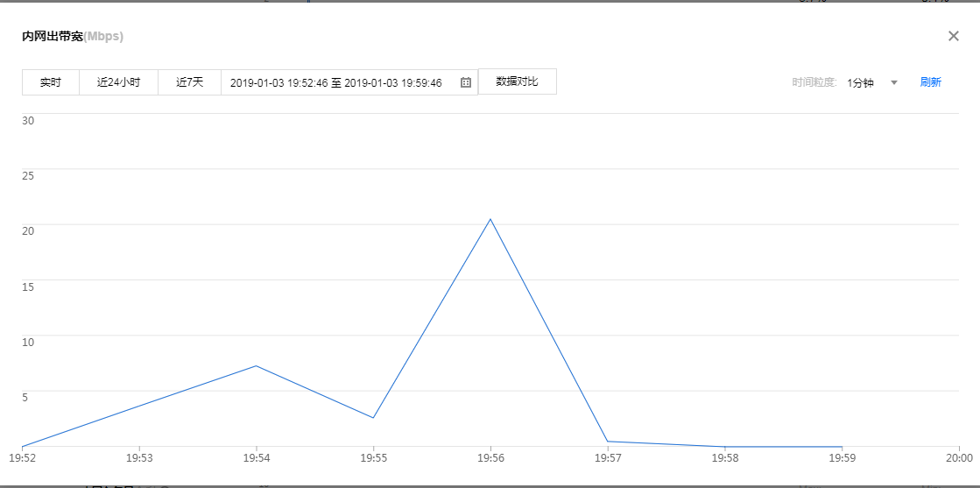Choose the 近7天 time range
The width and height of the screenshot is (980, 488).
point(189,82)
